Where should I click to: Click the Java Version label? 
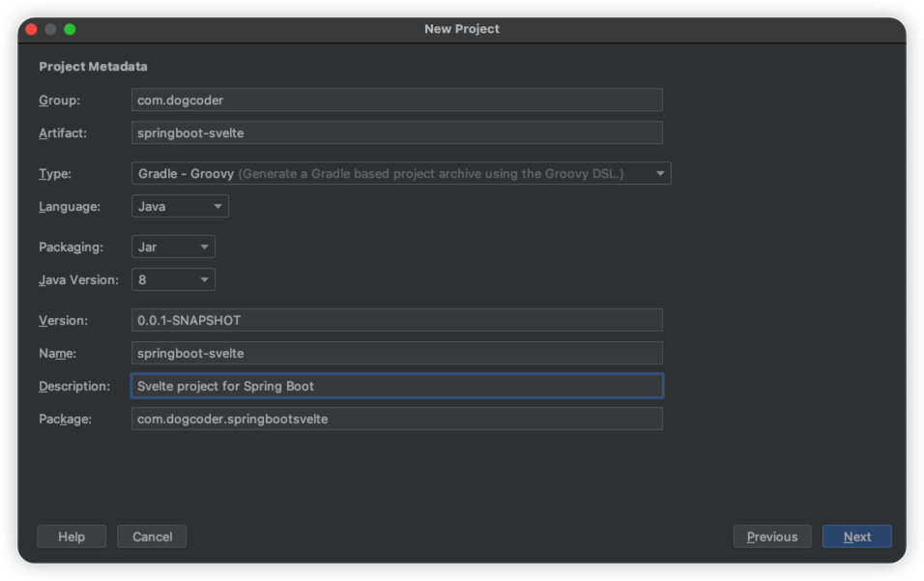79,280
